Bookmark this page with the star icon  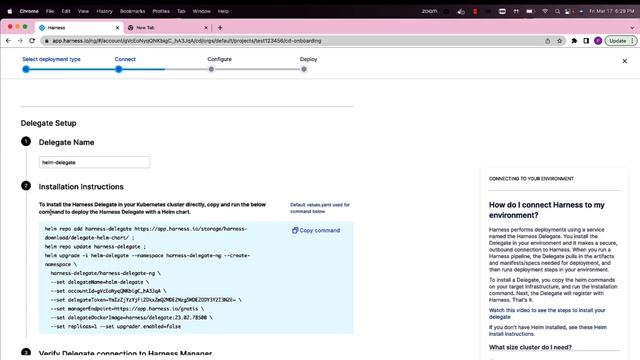point(560,41)
